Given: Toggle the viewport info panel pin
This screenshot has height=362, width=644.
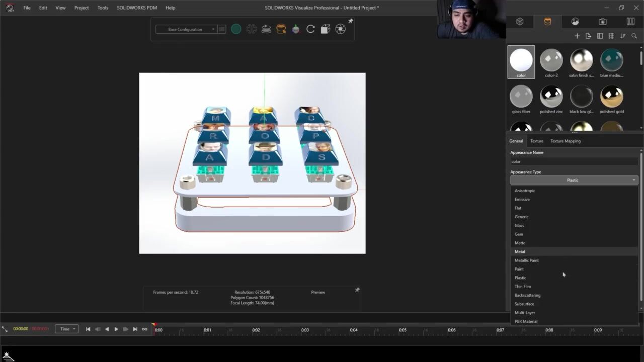Looking at the screenshot, I should (357, 290).
